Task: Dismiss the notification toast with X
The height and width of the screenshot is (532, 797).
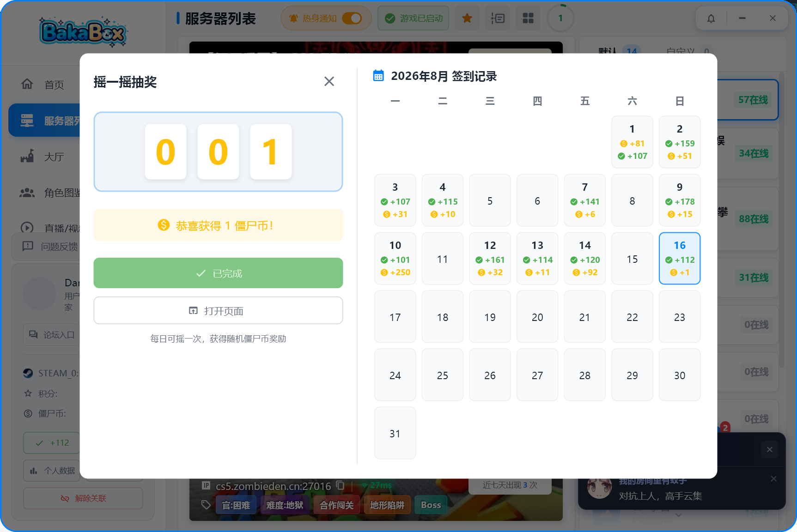Action: [769, 450]
